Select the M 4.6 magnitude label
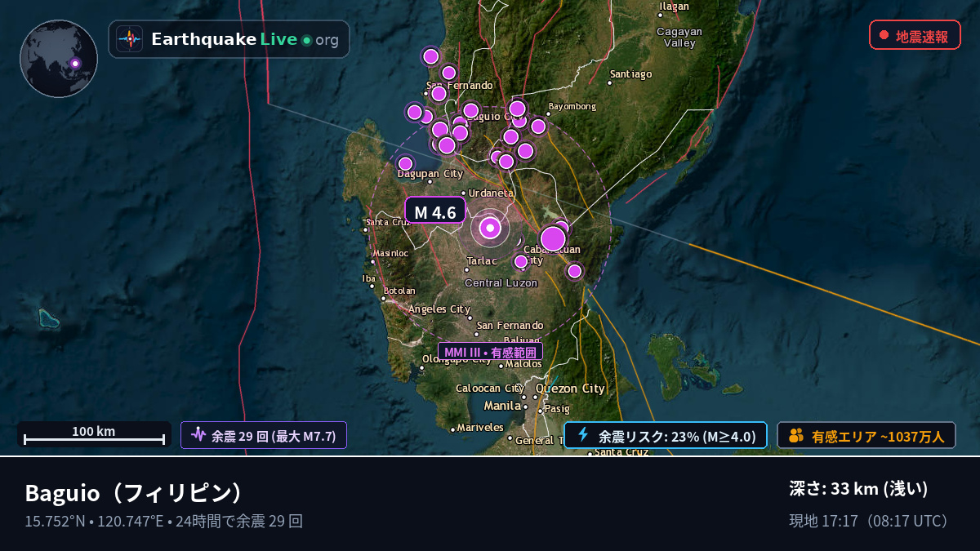The image size is (980, 551). 435,211
